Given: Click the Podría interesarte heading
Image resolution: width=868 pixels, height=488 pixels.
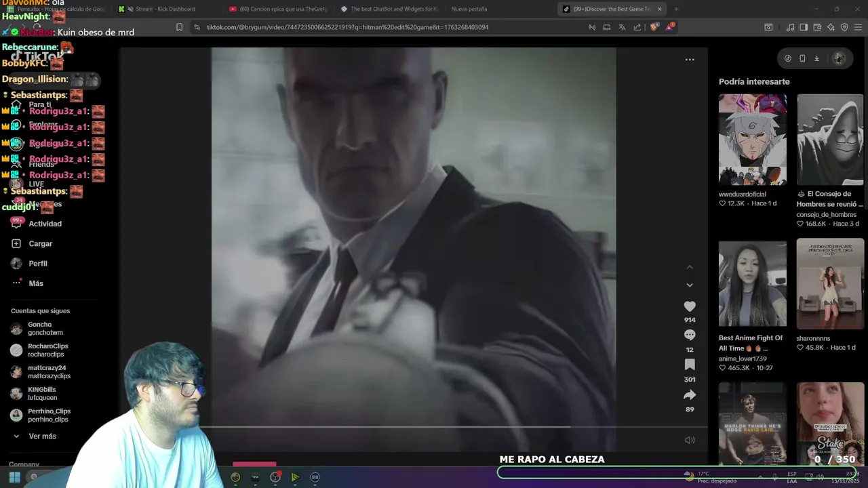Looking at the screenshot, I should coord(754,81).
